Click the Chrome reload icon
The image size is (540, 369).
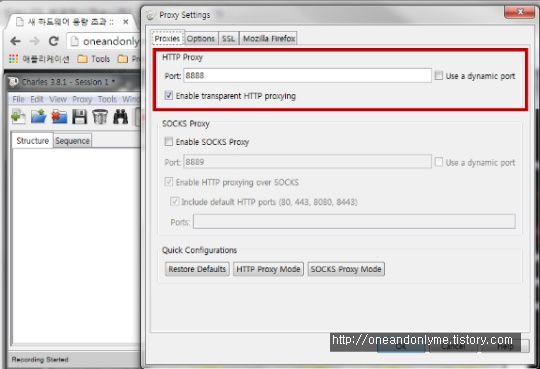coord(54,41)
